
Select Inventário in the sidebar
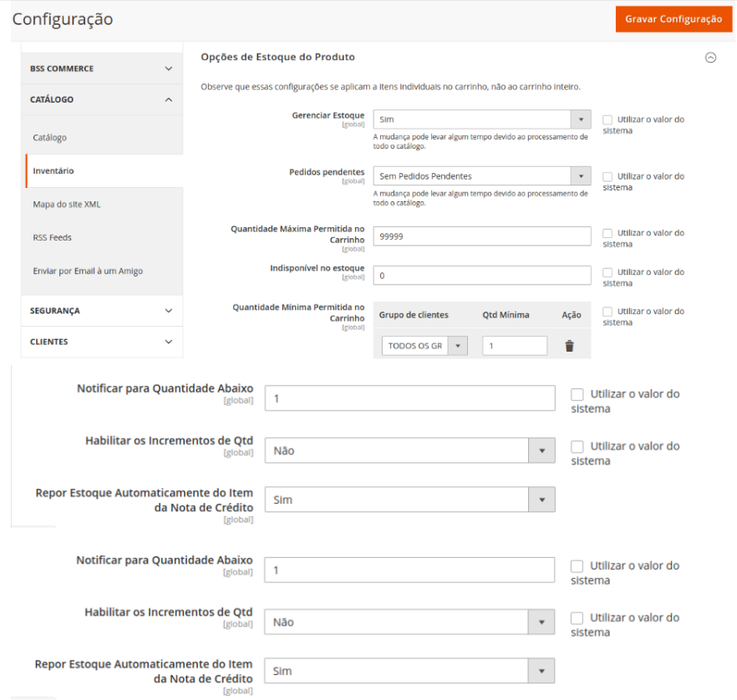click(53, 171)
